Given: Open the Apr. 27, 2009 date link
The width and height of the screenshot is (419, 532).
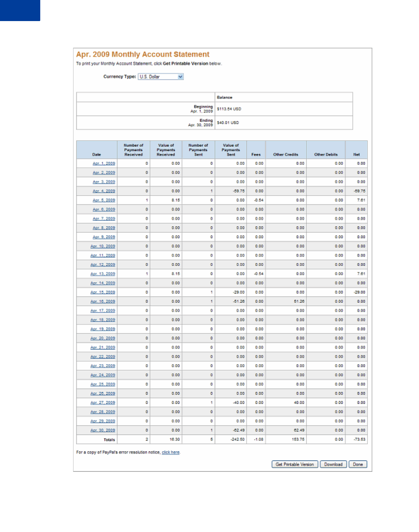Looking at the screenshot, I should pos(103,403).
